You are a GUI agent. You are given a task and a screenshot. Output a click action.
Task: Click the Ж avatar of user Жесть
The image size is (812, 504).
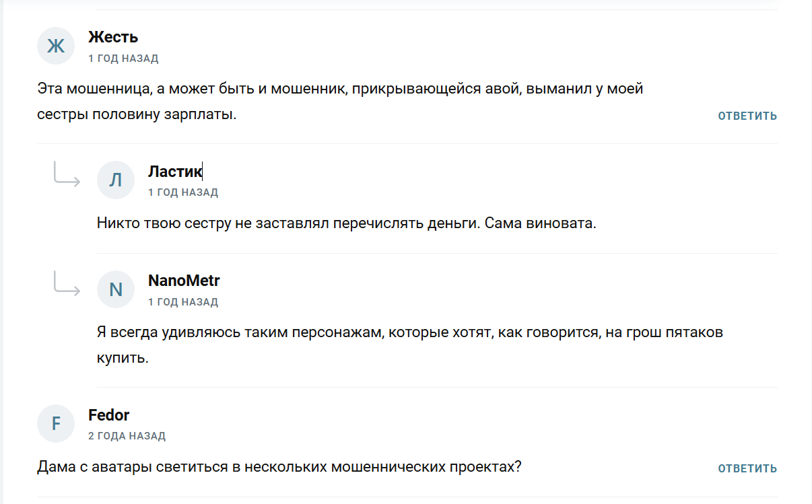coord(55,46)
